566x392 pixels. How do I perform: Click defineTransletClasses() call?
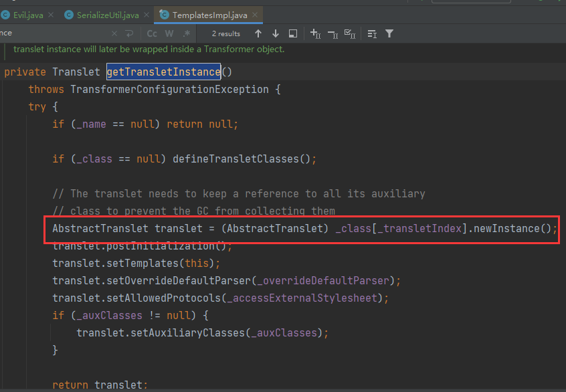point(242,159)
